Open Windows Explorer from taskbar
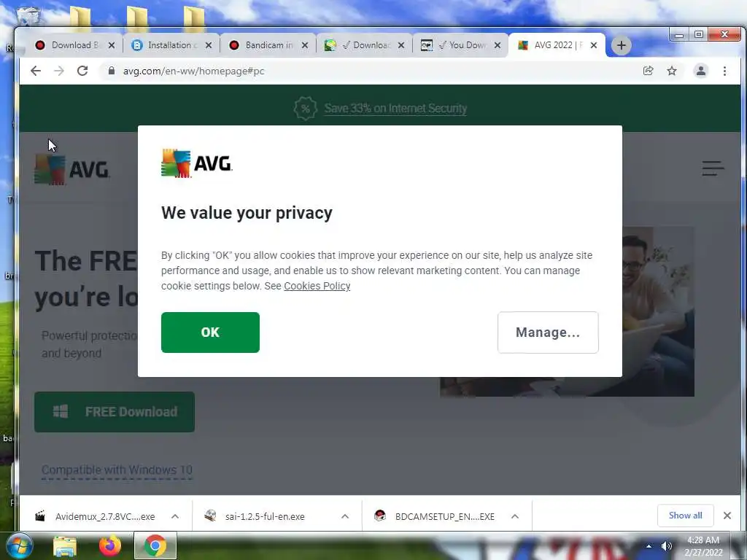The height and width of the screenshot is (560, 747). 65,546
